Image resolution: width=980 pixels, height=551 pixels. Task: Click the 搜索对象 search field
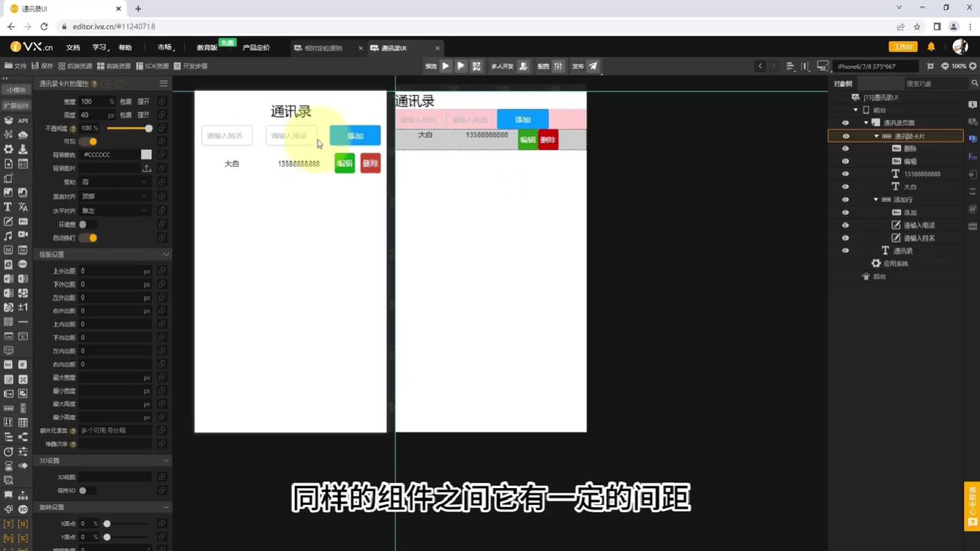936,83
